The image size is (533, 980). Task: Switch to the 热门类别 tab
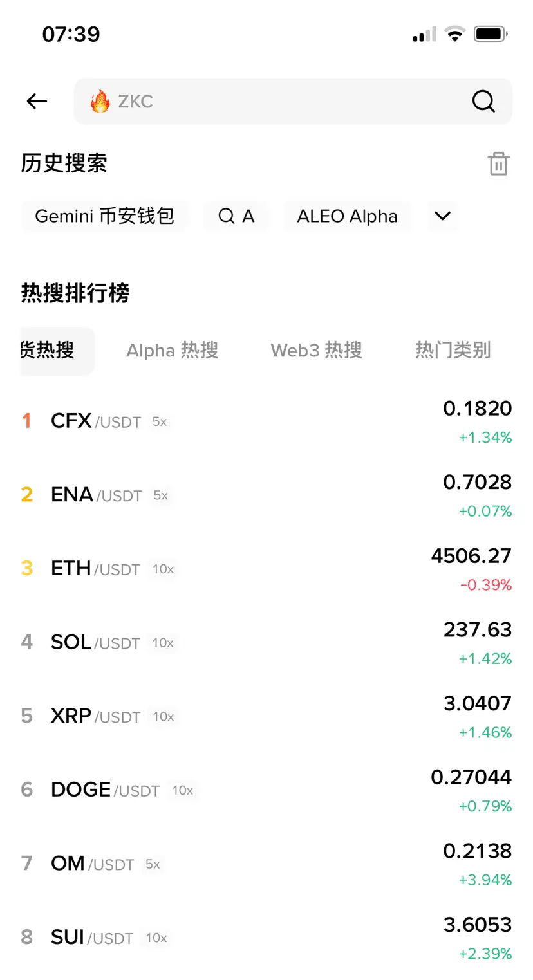click(x=453, y=351)
